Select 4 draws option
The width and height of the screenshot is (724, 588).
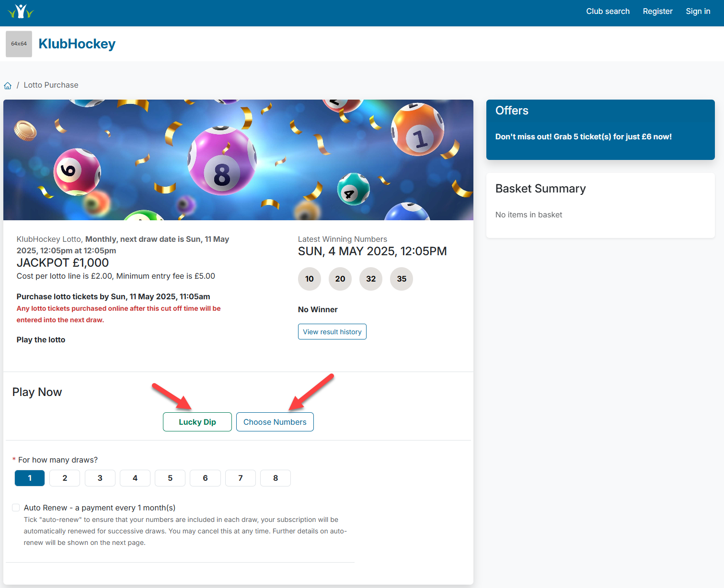coord(135,478)
